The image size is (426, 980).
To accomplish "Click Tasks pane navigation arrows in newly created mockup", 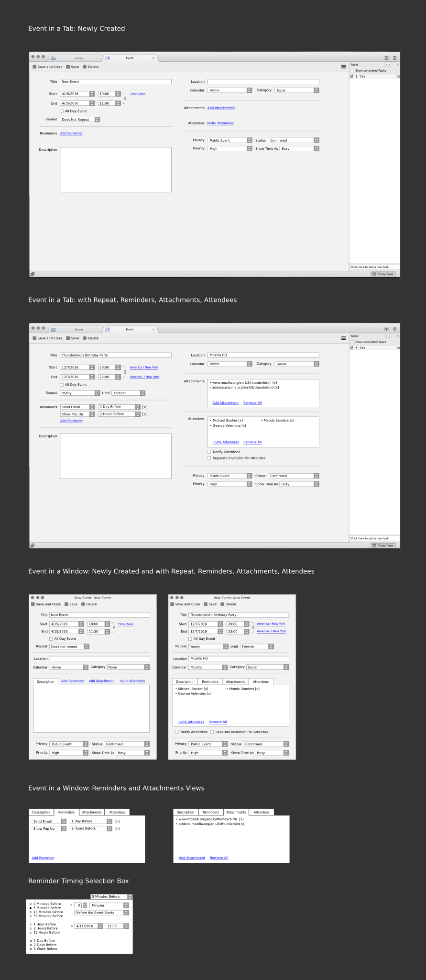I will 388,65.
